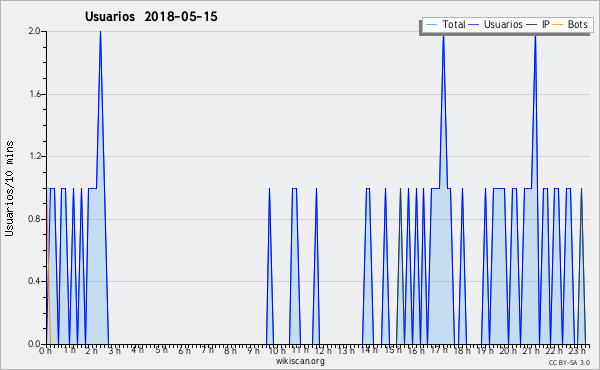
Task: Click the 5 h x-axis label
Action: pyautogui.click(x=161, y=350)
